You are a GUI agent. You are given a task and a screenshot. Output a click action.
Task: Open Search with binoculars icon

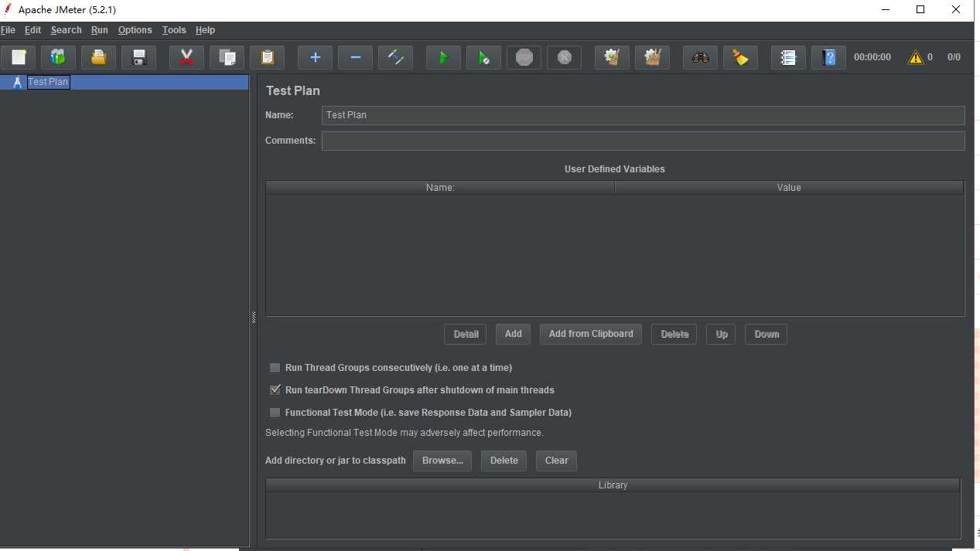pos(700,57)
